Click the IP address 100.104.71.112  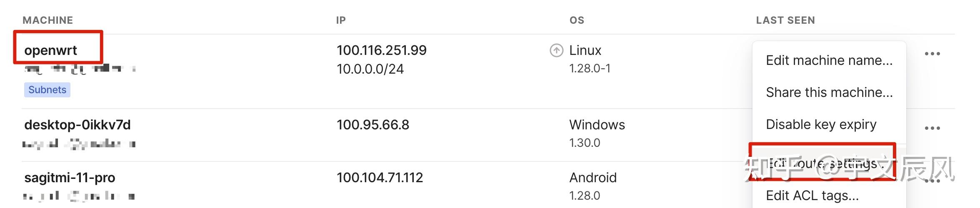380,178
